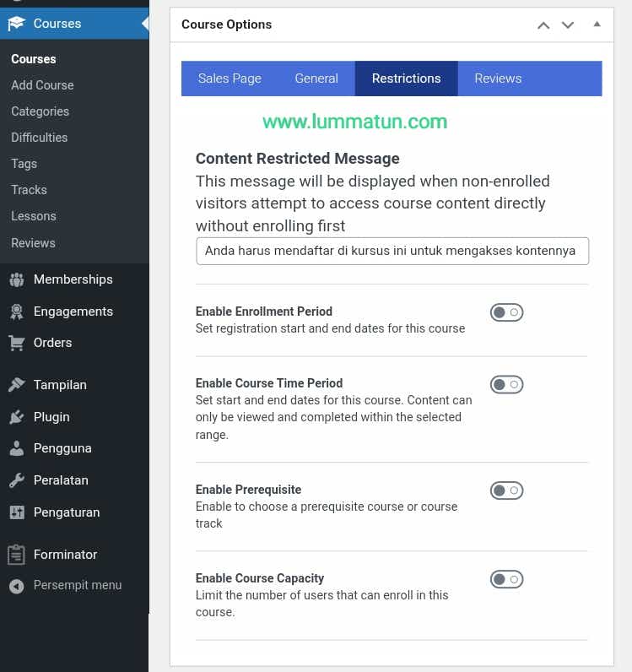This screenshot has width=632, height=672.
Task: Enable the Enrollment Period toggle
Action: (x=506, y=312)
